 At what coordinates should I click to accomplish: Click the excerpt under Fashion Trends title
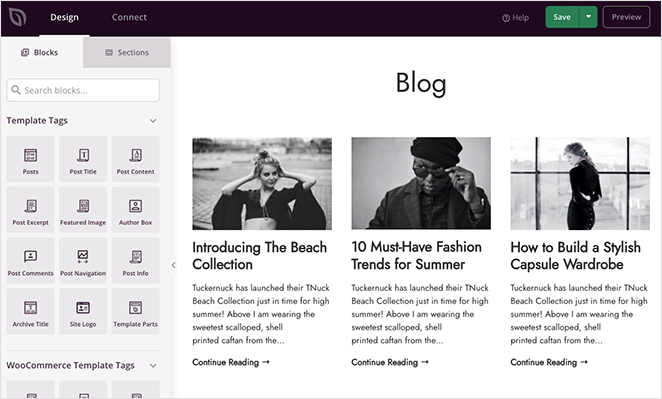click(x=420, y=314)
